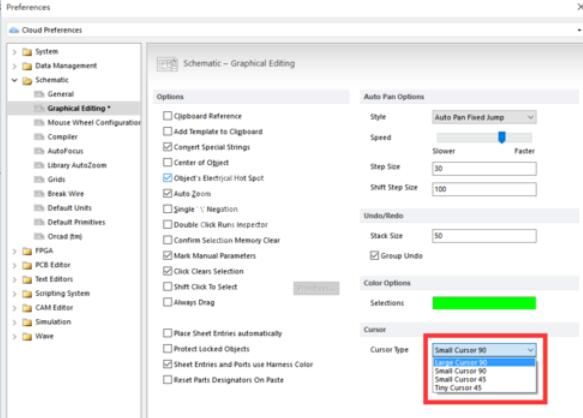Click the Text Editors folder icon
The width and height of the screenshot is (583, 418).
click(27, 279)
